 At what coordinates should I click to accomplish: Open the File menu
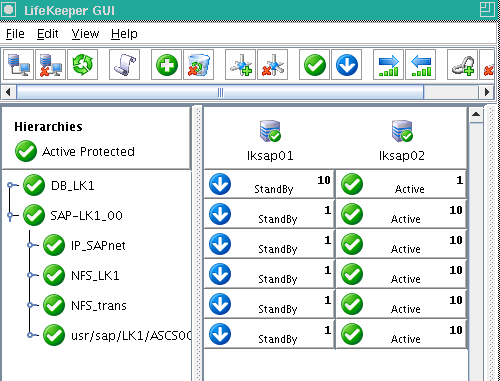click(15, 34)
